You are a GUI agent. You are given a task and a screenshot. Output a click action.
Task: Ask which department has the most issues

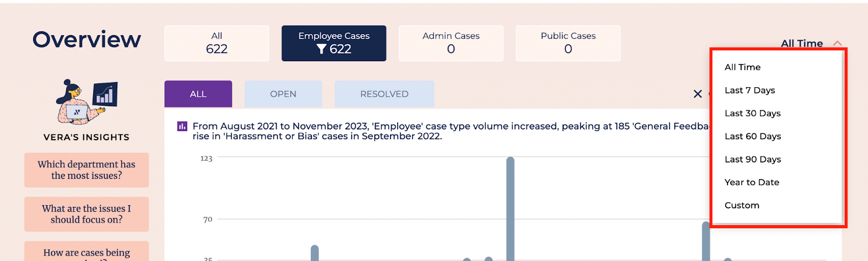[86, 170]
